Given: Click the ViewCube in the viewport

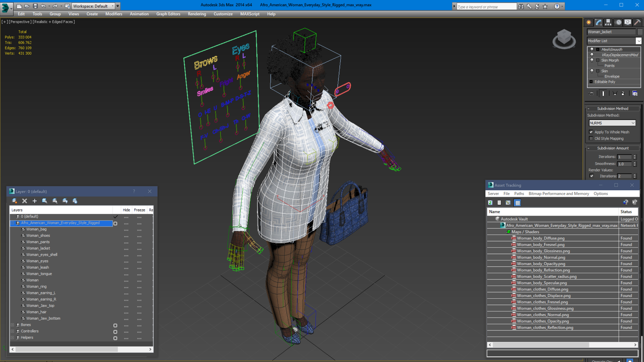Looking at the screenshot, I should 564,39.
